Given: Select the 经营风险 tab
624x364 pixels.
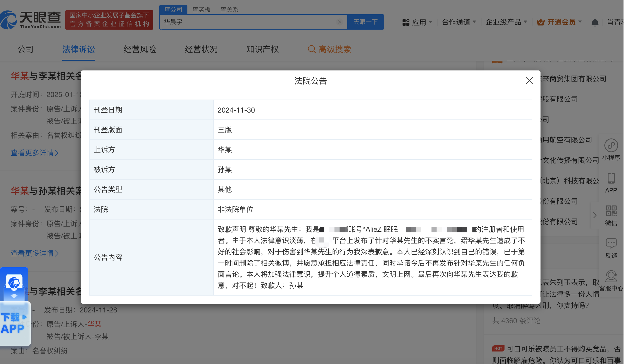Looking at the screenshot, I should click(x=140, y=49).
